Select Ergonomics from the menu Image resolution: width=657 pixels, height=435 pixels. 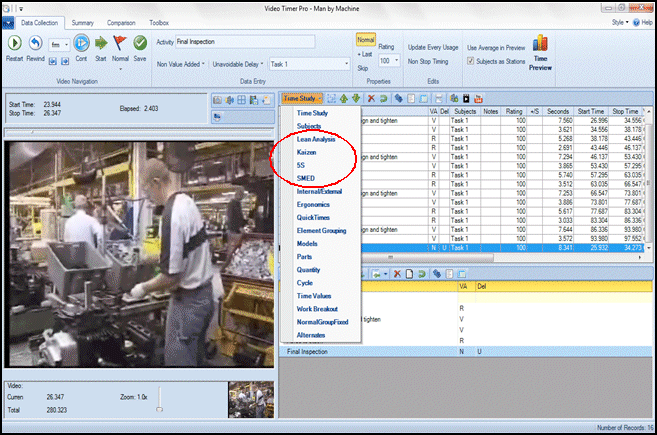pyautogui.click(x=313, y=205)
